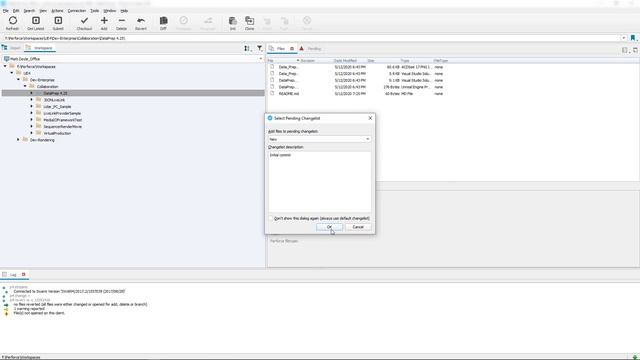This screenshot has width=640, height=360.
Task: Open the Actions menu
Action: click(57, 11)
